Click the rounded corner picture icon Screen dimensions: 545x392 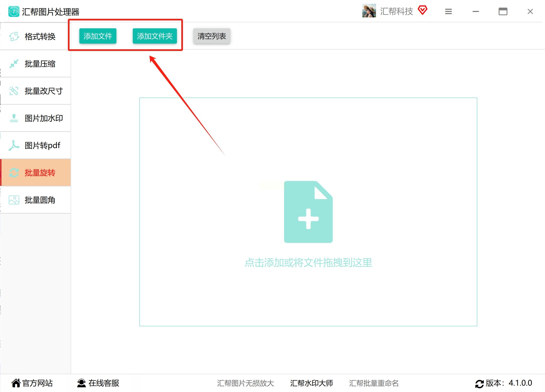click(x=14, y=200)
